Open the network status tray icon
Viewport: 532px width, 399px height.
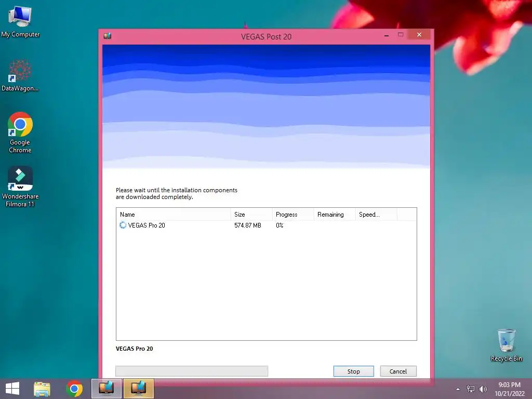tap(471, 389)
